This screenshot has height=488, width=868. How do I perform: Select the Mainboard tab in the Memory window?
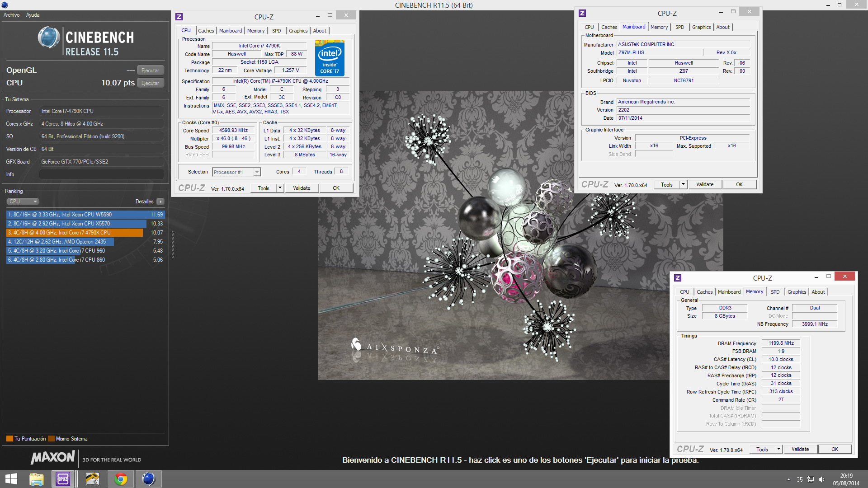coord(729,292)
